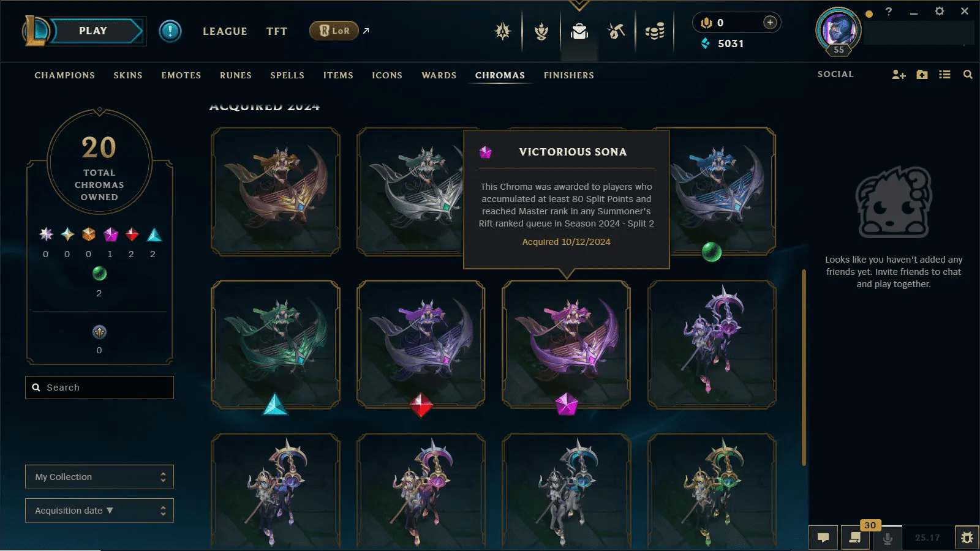Viewport: 980px width, 551px height.
Task: Open the Missions panel with 30 badge
Action: (855, 538)
